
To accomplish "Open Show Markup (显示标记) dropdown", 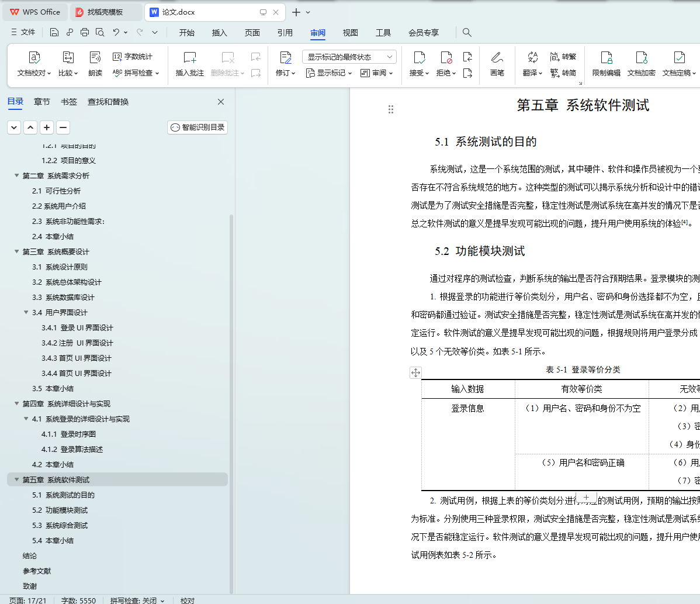I will click(329, 73).
